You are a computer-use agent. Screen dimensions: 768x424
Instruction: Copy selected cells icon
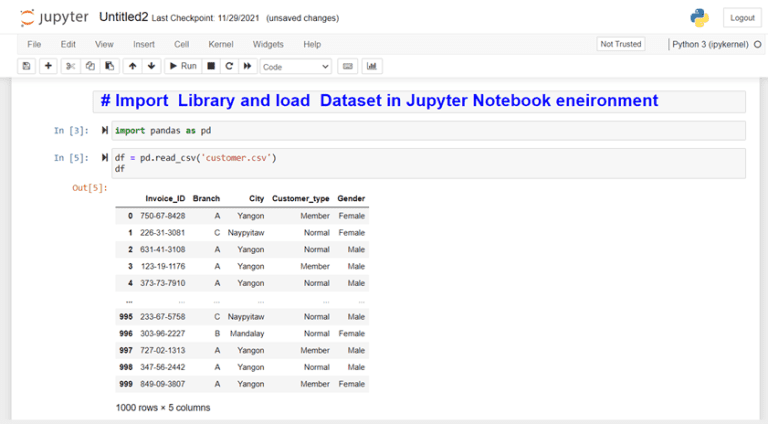click(x=89, y=66)
